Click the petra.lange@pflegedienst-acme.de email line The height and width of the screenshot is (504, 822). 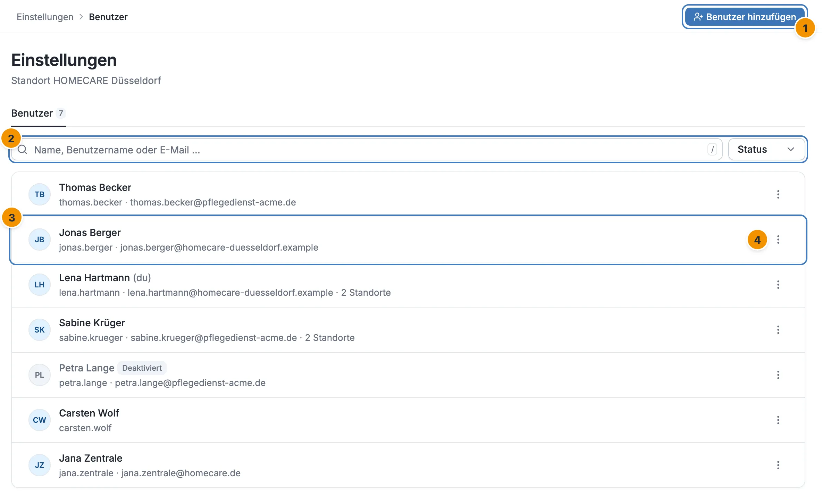pyautogui.click(x=190, y=383)
